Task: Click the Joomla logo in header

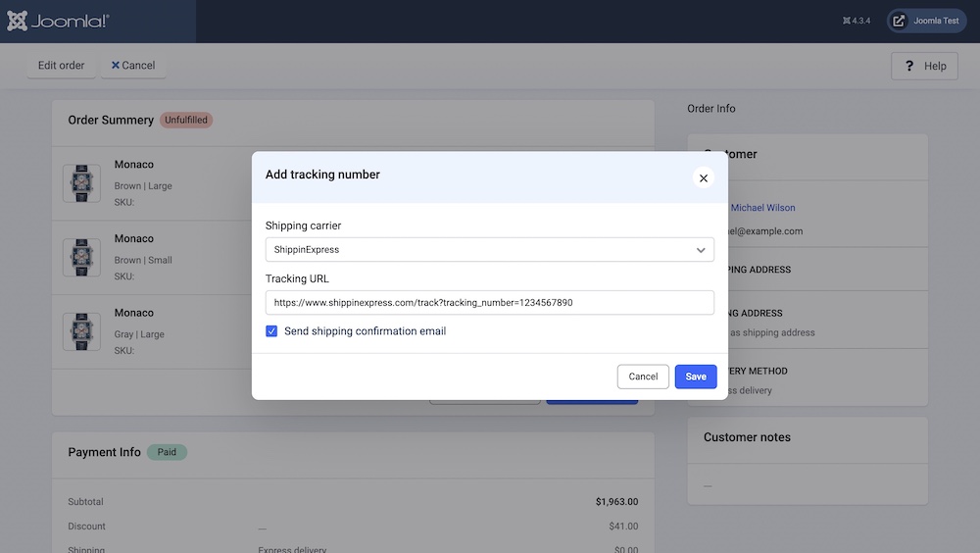Action: point(58,21)
